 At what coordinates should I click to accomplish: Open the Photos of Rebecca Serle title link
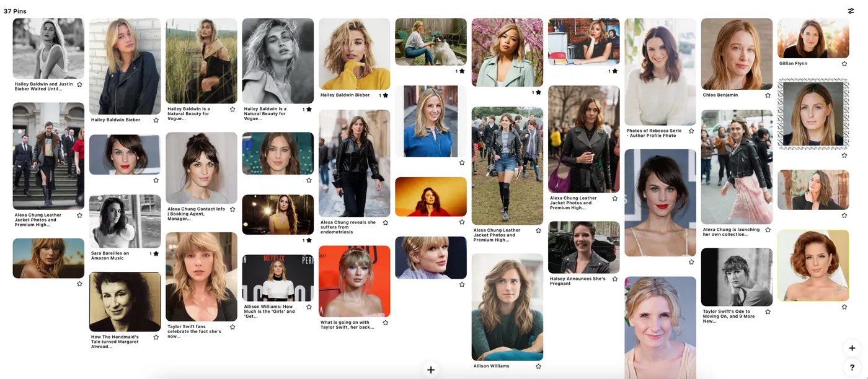654,133
